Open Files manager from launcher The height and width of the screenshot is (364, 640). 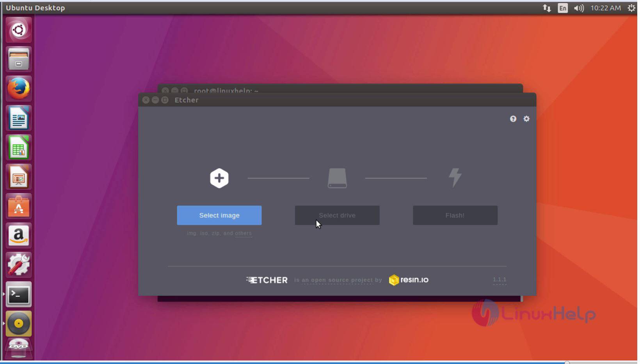18,59
